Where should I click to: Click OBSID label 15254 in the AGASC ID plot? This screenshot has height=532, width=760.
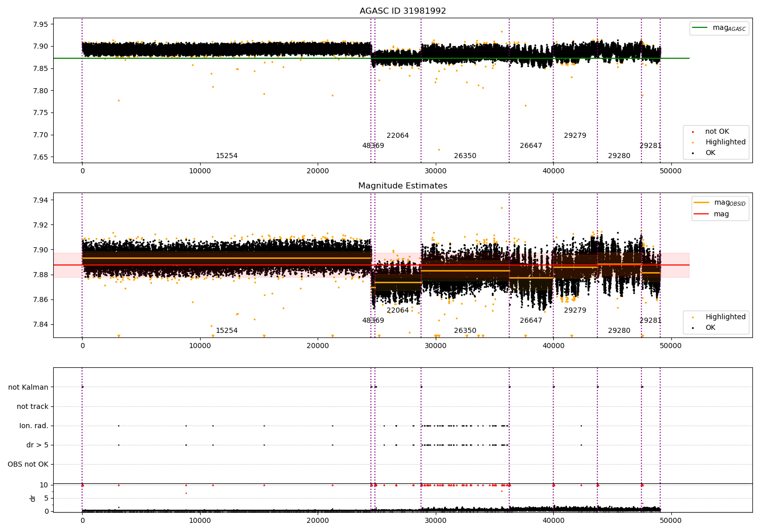[226, 156]
